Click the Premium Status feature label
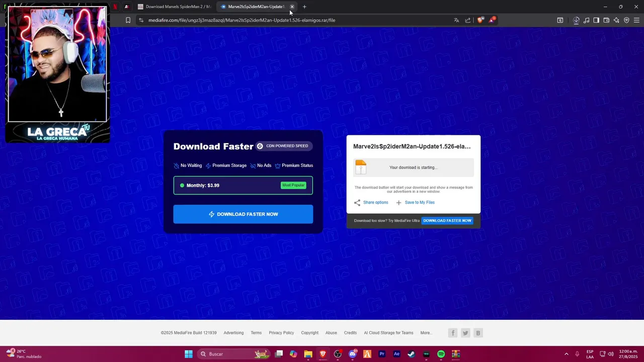Viewport: 644px width, 362px height. coord(294,165)
